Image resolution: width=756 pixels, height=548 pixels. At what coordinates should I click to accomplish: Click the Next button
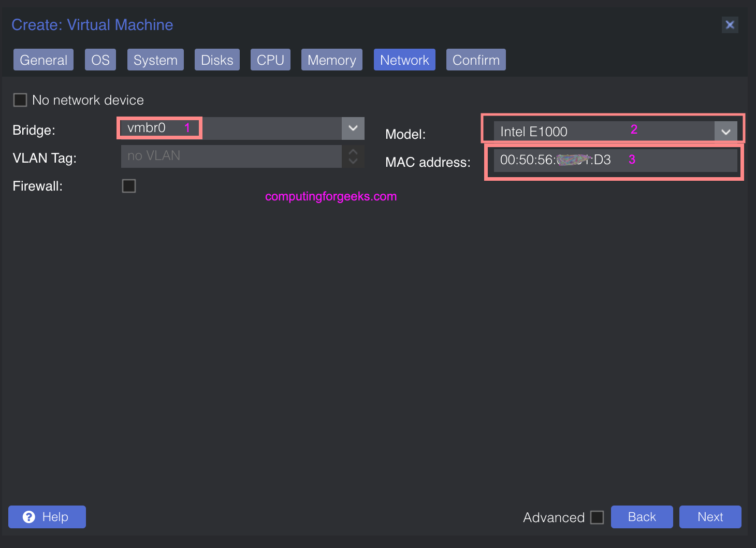coord(710,516)
